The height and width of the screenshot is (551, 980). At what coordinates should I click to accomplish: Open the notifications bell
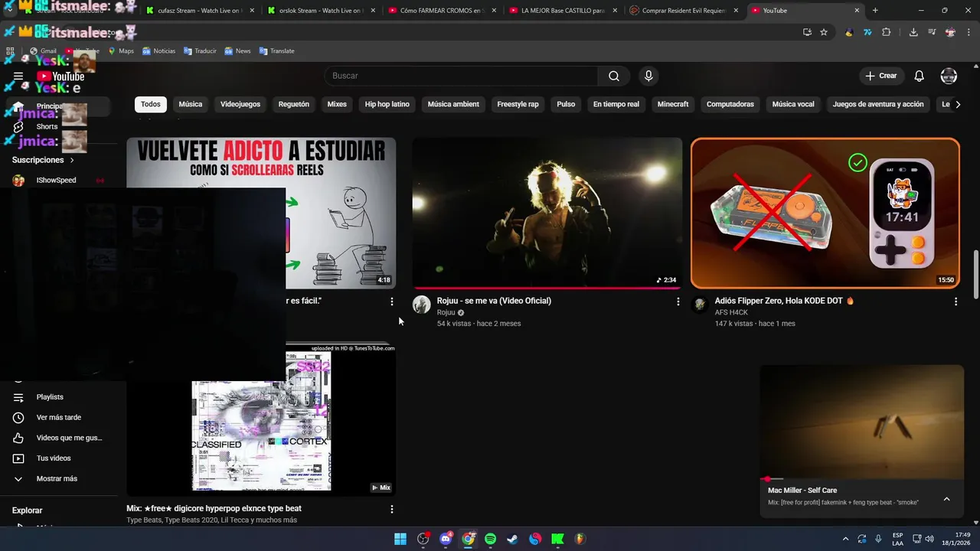click(920, 76)
